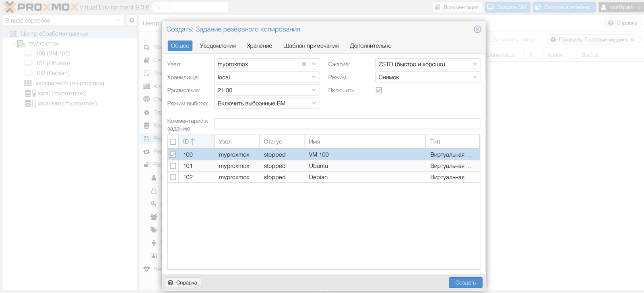Click the top-right Справка button
644x293 pixels.
[x=623, y=23]
